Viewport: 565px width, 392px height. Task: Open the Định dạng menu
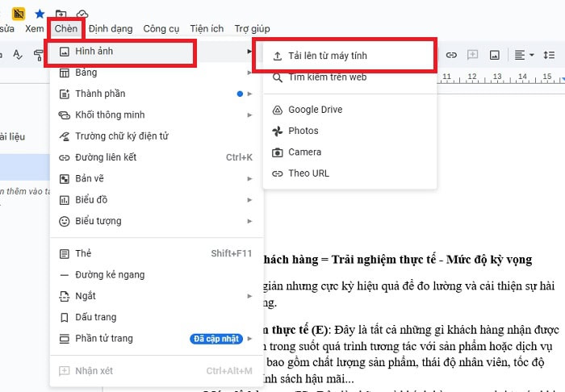pyautogui.click(x=111, y=28)
